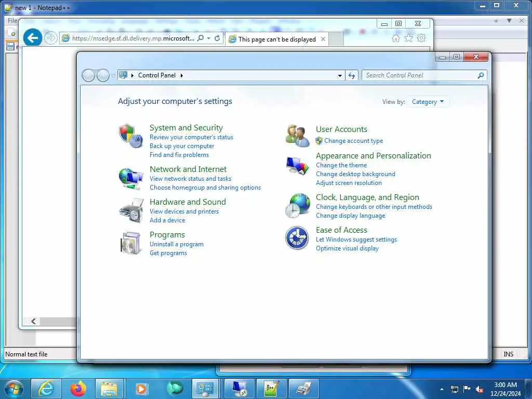Click 'Back up your computer' link
This screenshot has height=399, width=532.
click(182, 146)
